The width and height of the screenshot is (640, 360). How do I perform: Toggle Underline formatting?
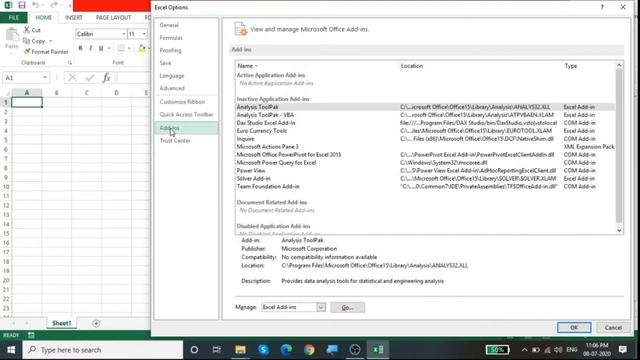[x=101, y=48]
